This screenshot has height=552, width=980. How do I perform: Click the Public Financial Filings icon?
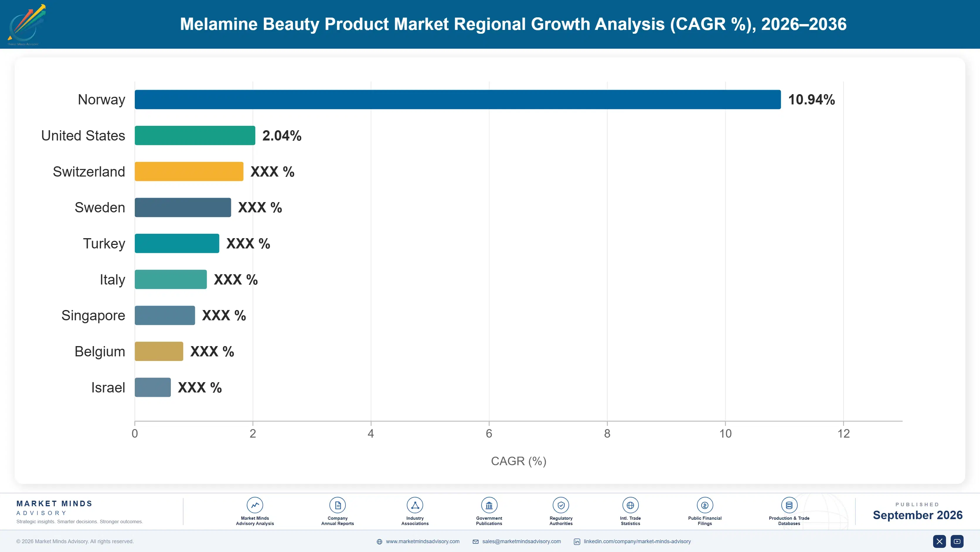click(705, 505)
